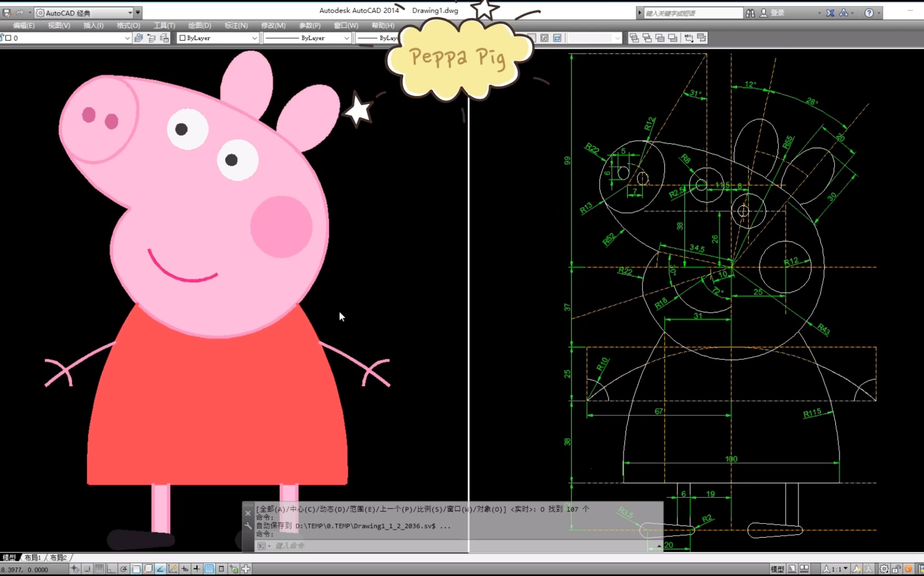Open the workspace settings gear in status bar

coord(884,569)
